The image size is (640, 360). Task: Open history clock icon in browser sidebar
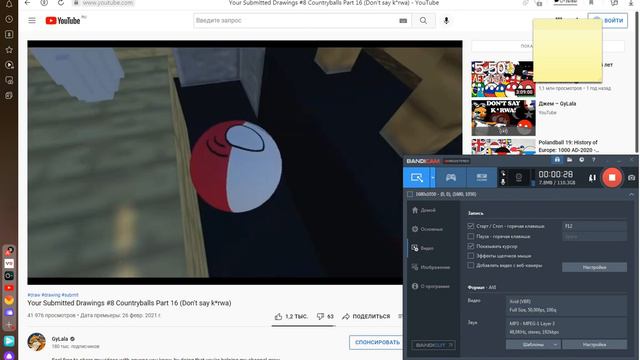[9, 19]
